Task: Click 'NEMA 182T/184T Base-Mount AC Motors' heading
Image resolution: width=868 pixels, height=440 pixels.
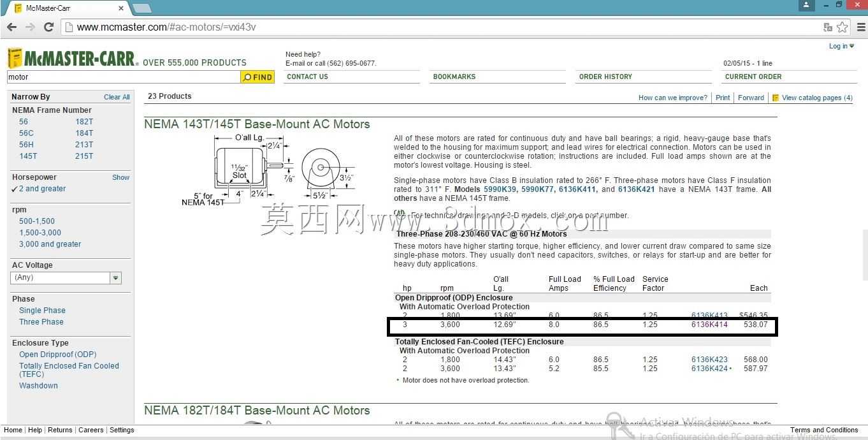Action: click(x=257, y=411)
